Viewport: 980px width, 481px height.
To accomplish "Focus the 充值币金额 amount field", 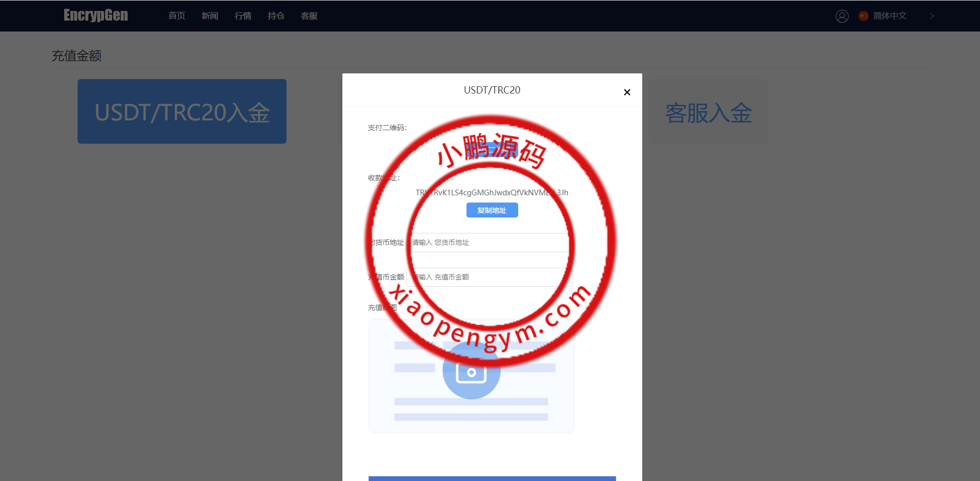I will pyautogui.click(x=489, y=277).
